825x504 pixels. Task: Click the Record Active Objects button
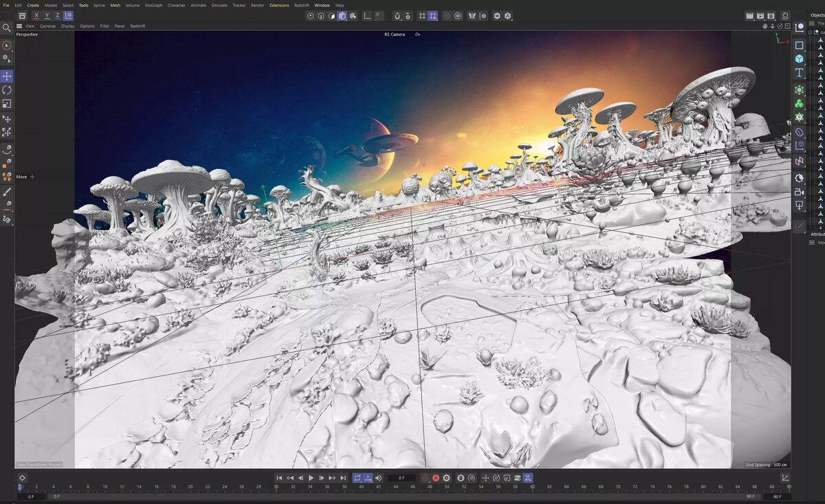pos(426,478)
